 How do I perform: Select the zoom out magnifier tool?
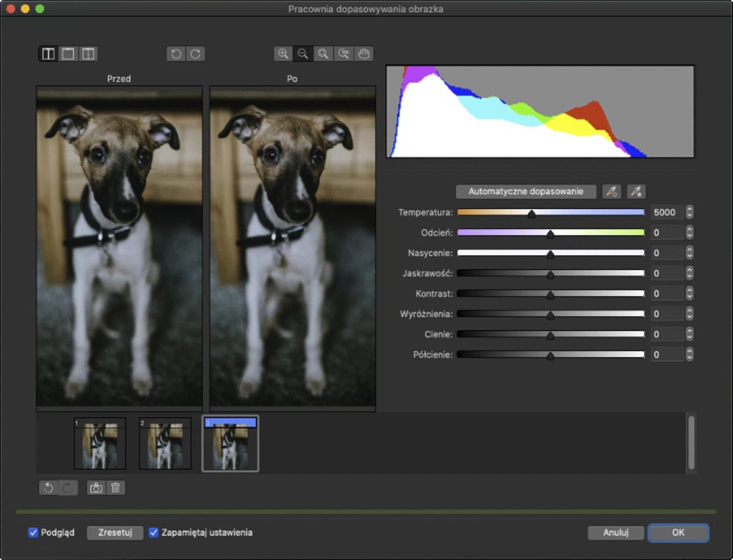tap(303, 54)
